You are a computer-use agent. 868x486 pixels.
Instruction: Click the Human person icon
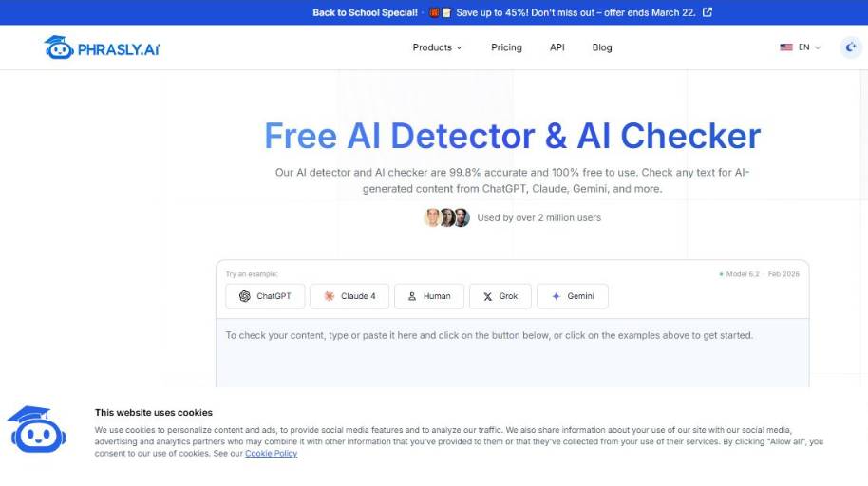[412, 296]
